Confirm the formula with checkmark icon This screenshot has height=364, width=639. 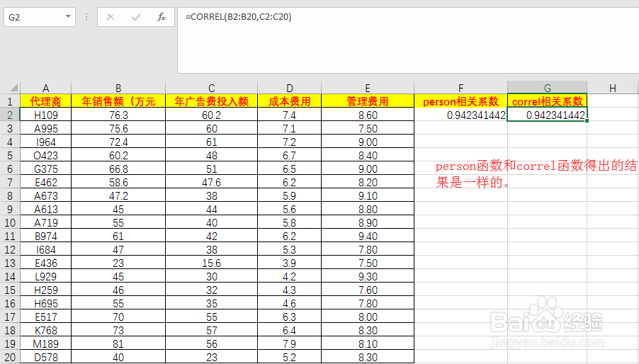pyautogui.click(x=136, y=17)
